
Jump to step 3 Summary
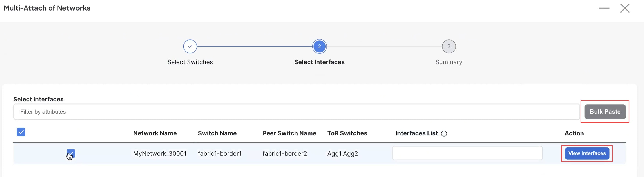coord(449,46)
